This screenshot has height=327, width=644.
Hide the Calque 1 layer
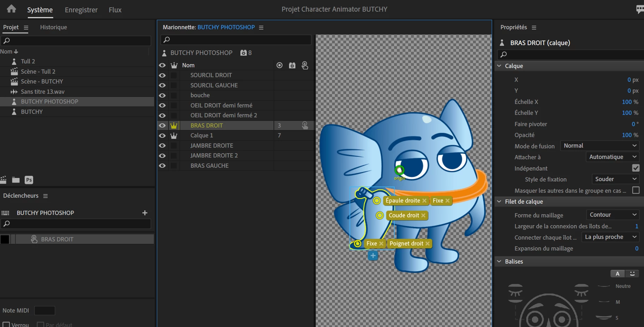(162, 136)
